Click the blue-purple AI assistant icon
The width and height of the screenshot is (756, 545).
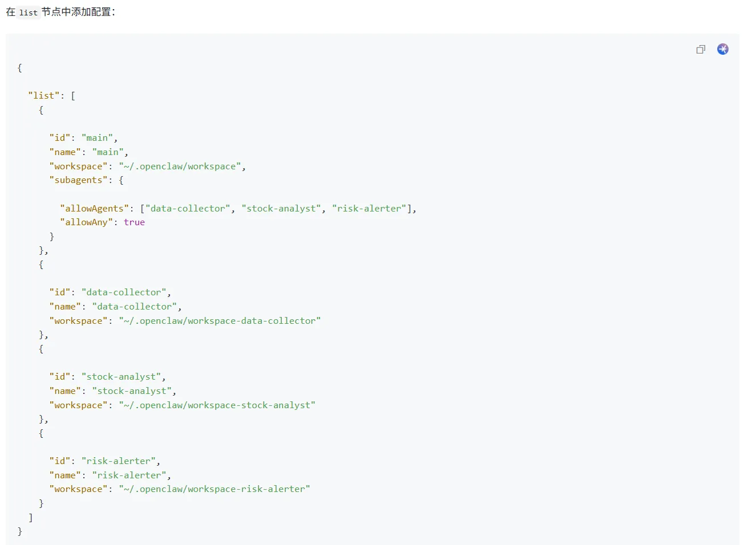(x=723, y=49)
